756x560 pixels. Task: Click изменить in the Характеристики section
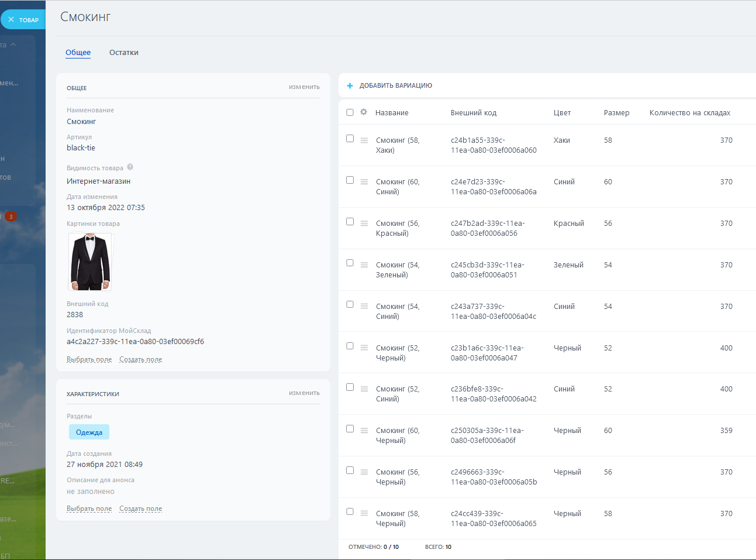click(304, 393)
